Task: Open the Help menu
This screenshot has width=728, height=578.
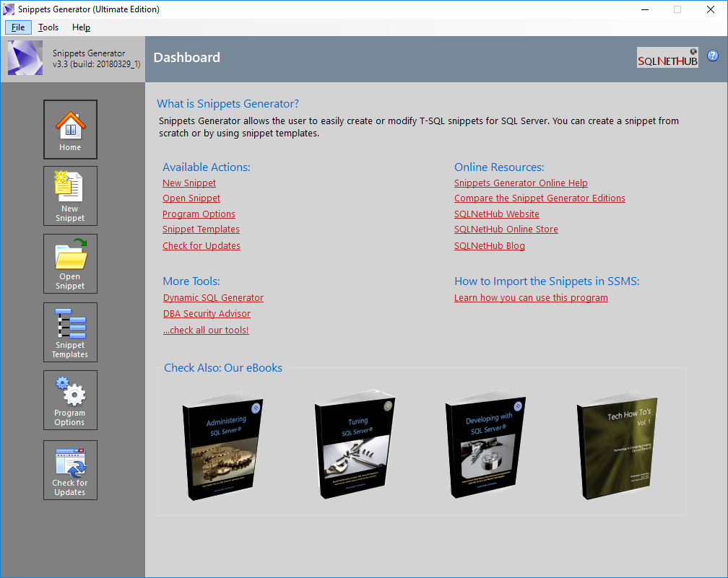Action: [x=81, y=27]
